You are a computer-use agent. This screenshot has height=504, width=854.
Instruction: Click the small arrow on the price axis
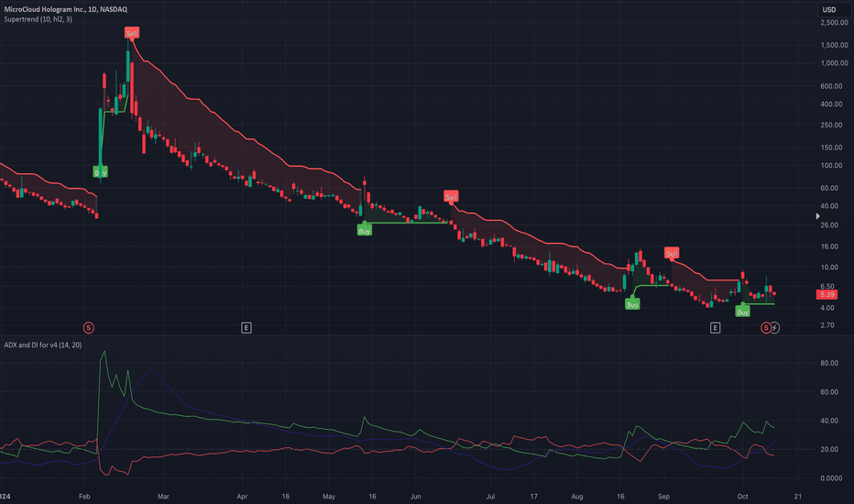tap(817, 216)
